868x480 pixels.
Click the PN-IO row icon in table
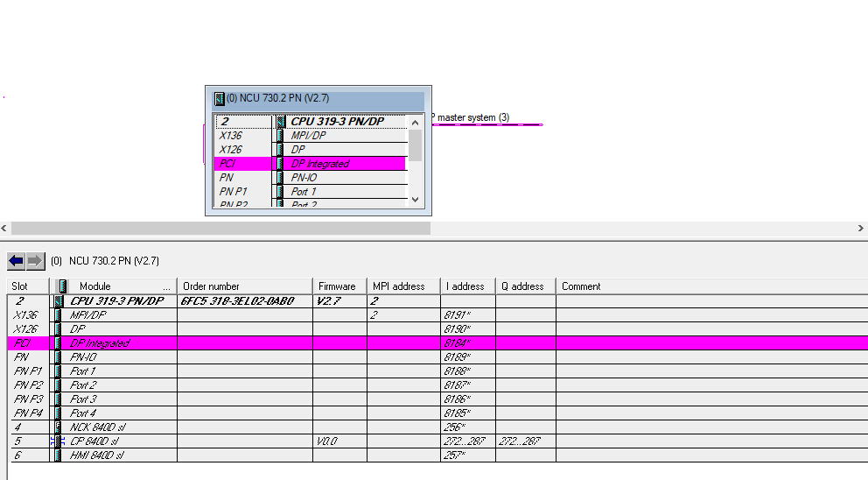(58, 357)
